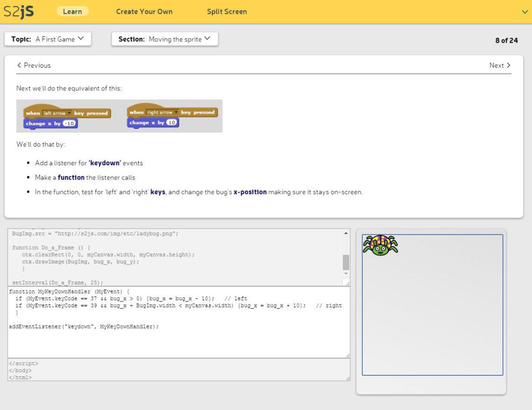Switch to the Learn tab
The image size is (532, 410).
pos(72,11)
